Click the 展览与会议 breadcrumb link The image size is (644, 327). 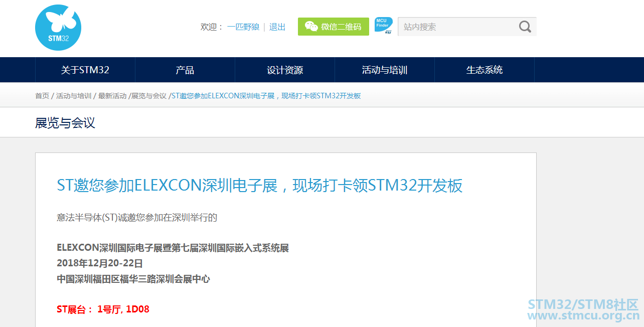click(x=149, y=96)
